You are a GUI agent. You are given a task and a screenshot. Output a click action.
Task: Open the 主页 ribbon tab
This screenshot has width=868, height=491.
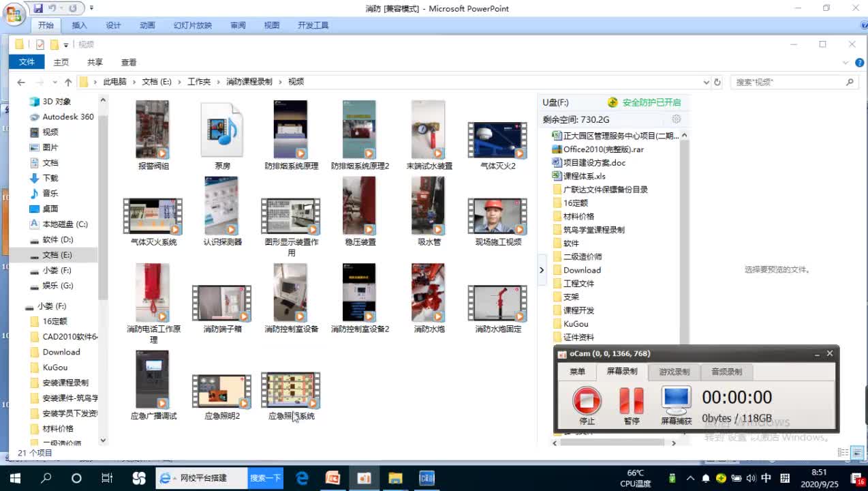click(x=61, y=62)
